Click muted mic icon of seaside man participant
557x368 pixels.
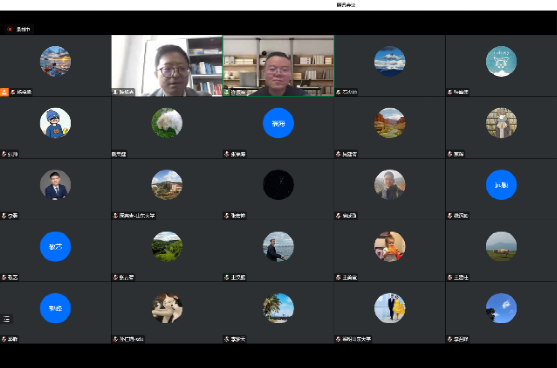point(227,277)
